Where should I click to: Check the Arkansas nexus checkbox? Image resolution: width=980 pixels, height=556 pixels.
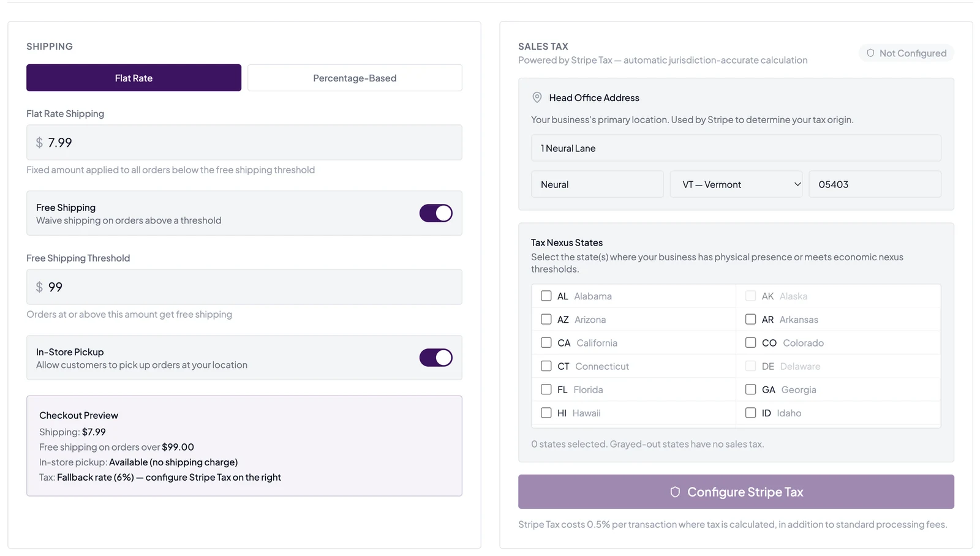[x=750, y=319]
